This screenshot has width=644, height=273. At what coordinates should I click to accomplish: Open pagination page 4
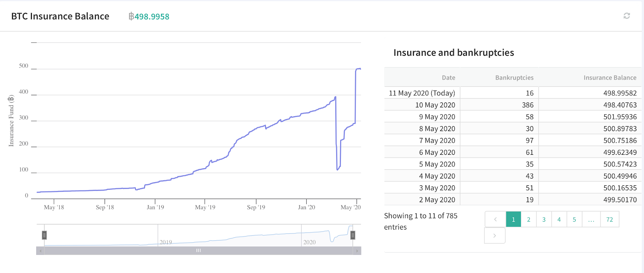point(559,219)
